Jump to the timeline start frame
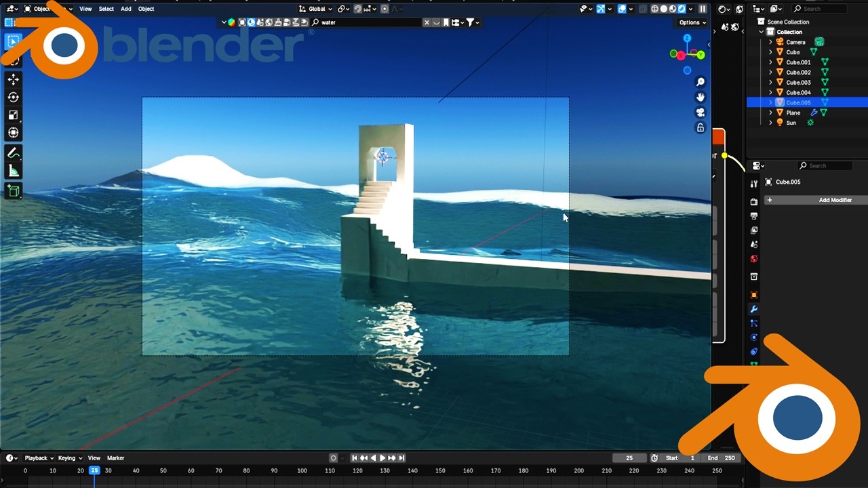The image size is (868, 488). pos(354,458)
